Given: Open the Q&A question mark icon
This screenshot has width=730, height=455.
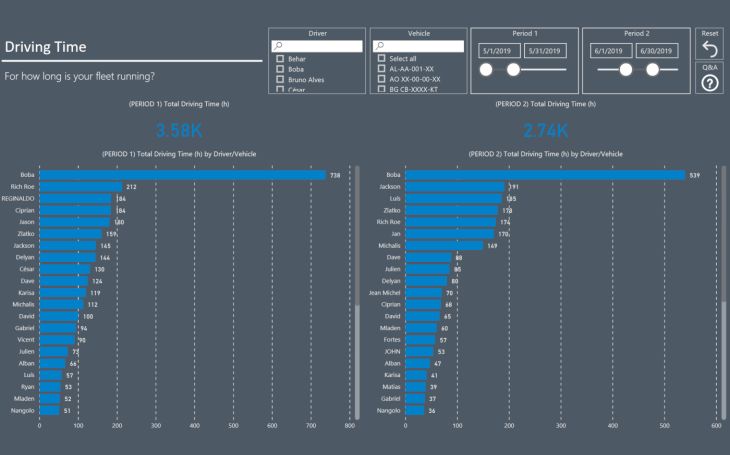Looking at the screenshot, I should [x=709, y=84].
